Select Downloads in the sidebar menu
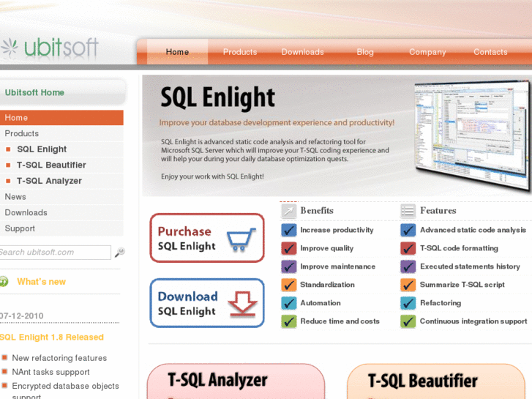 [x=61, y=212]
